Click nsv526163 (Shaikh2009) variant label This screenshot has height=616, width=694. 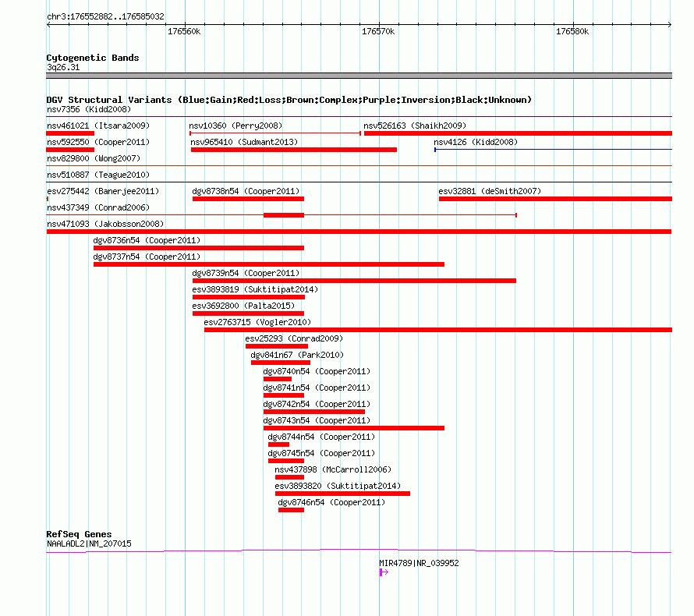415,126
